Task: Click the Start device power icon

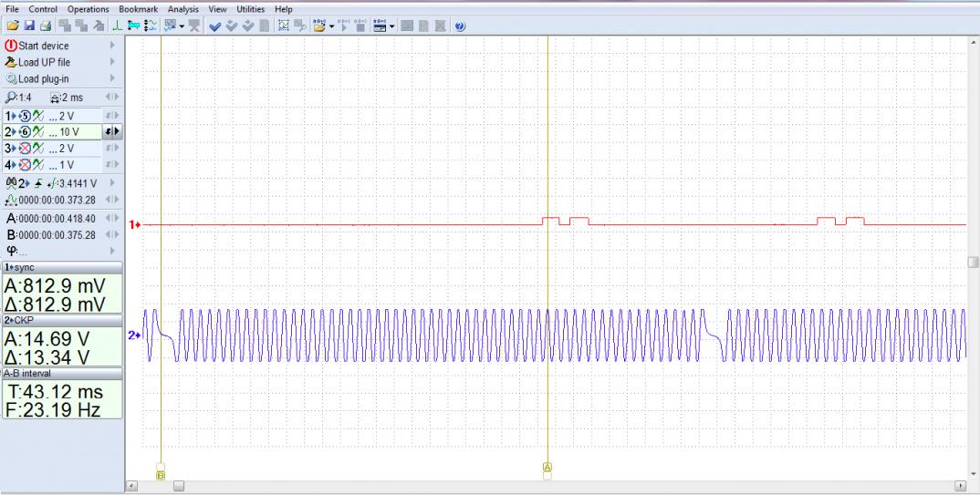Action: point(11,46)
